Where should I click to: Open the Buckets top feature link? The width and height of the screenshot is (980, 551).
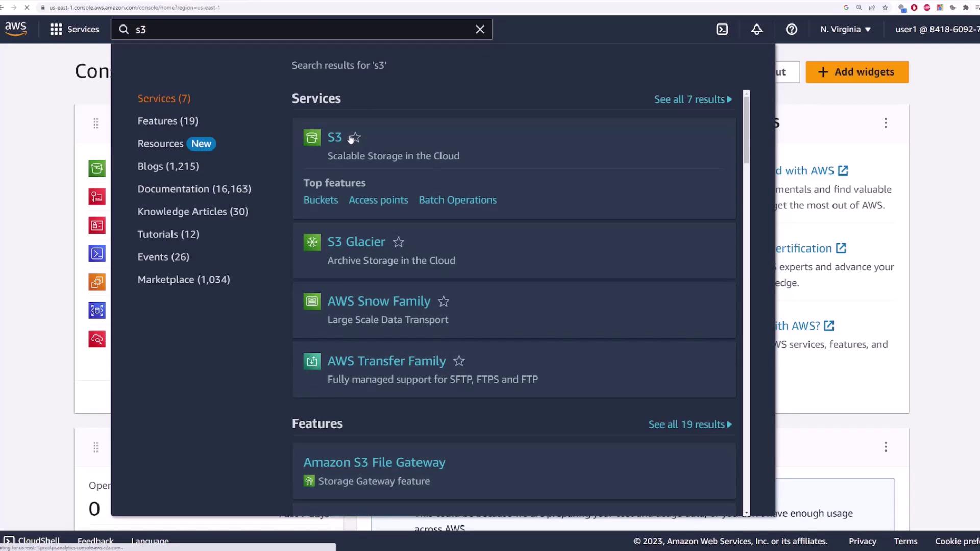[321, 200]
